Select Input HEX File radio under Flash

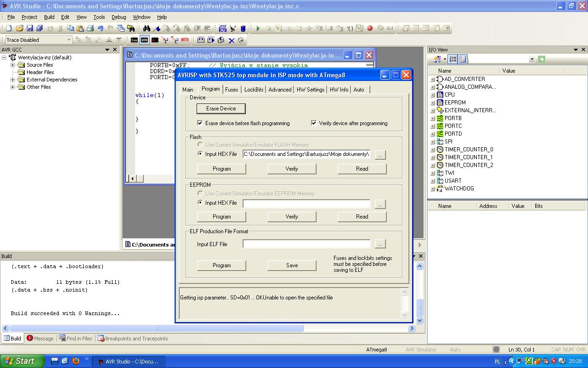200,154
